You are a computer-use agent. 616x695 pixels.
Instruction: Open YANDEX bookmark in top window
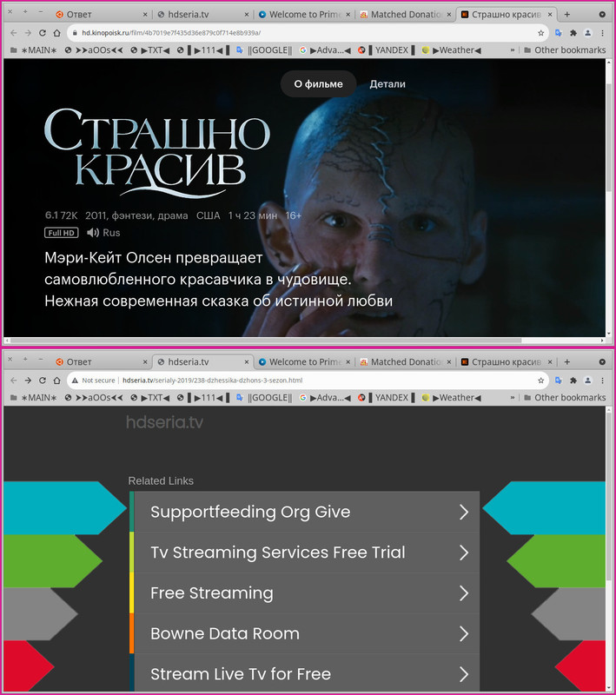[387, 50]
